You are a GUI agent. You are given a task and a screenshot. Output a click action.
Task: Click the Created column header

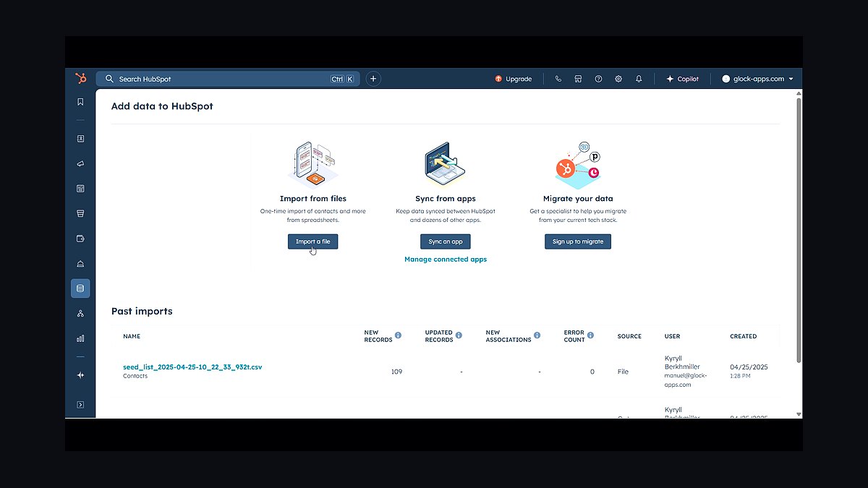click(744, 336)
